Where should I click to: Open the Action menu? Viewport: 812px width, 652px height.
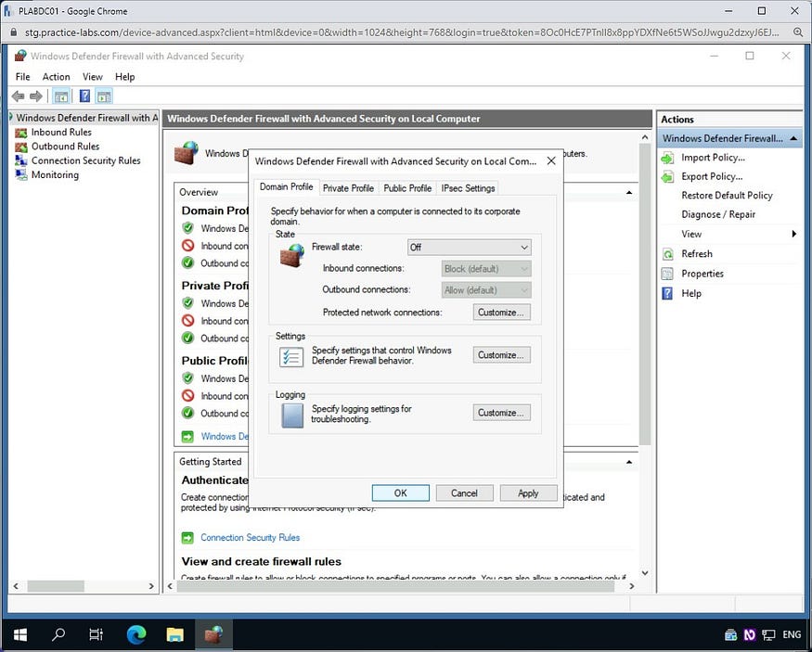coord(56,77)
